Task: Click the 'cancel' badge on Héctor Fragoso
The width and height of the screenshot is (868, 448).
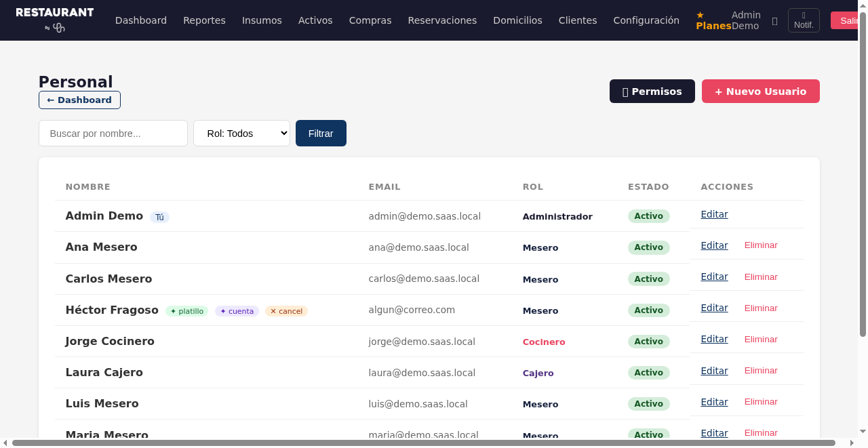Action: pos(286,311)
